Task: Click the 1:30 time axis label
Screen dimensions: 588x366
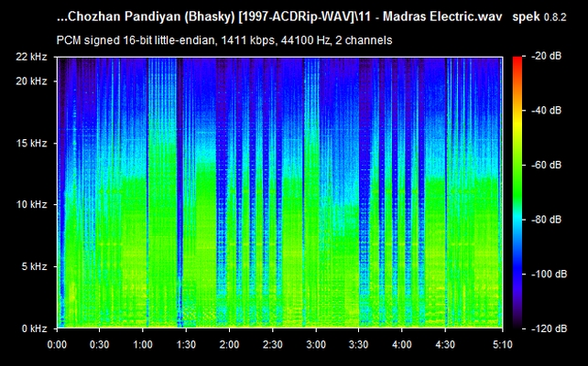Action: point(186,344)
